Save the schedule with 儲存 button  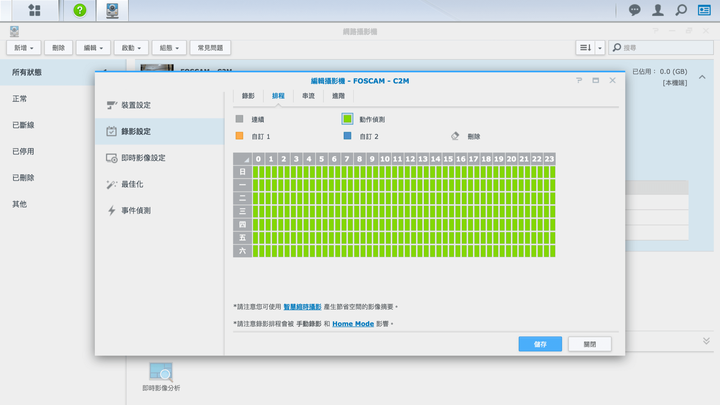tap(540, 344)
